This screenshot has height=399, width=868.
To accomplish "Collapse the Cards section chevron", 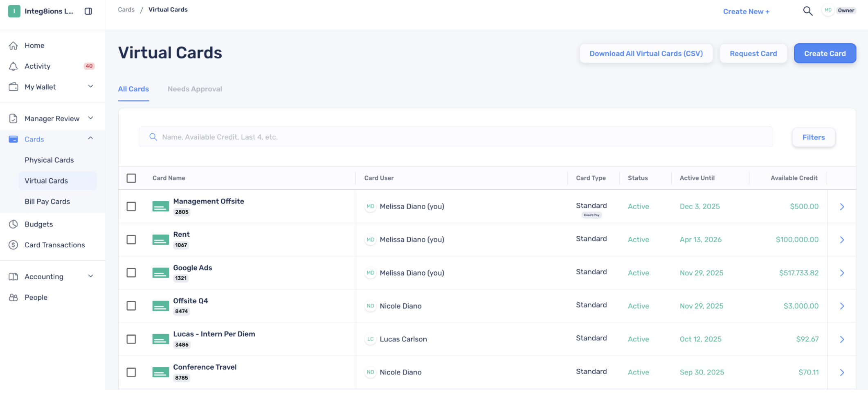I will (91, 138).
